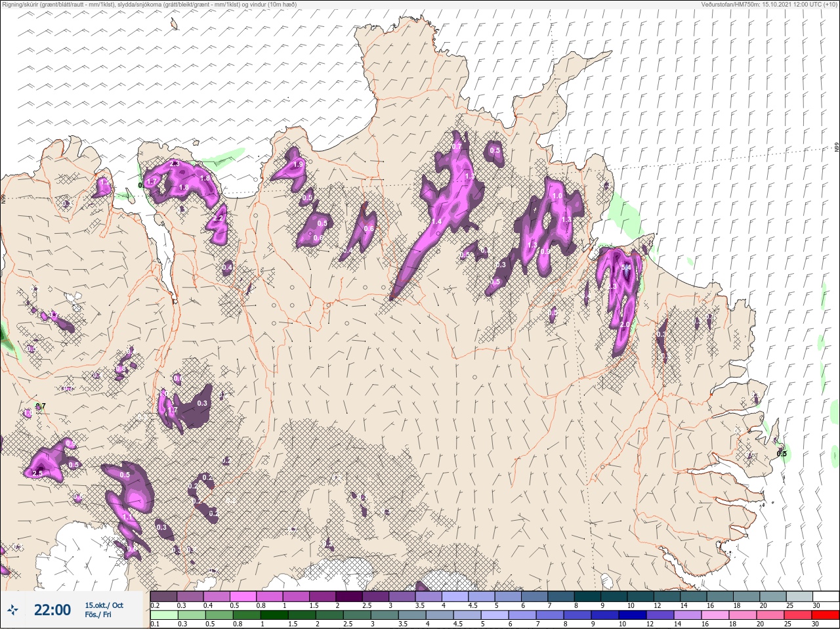Pick the lower legend pink swatch labeled 18
The height and width of the screenshot is (629, 840).
tap(743, 615)
